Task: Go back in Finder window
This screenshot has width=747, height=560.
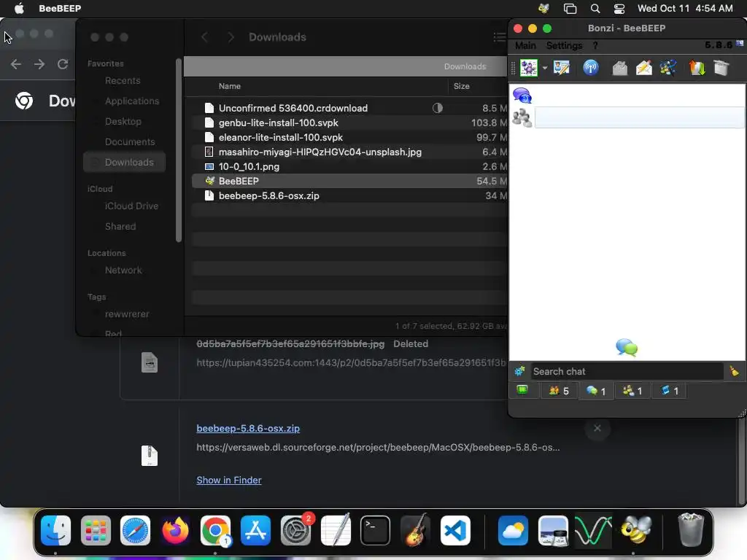Action: coord(204,37)
